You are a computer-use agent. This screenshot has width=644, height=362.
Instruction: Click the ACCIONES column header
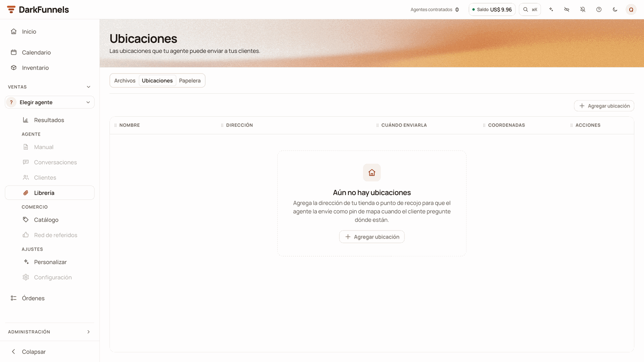[x=588, y=125]
